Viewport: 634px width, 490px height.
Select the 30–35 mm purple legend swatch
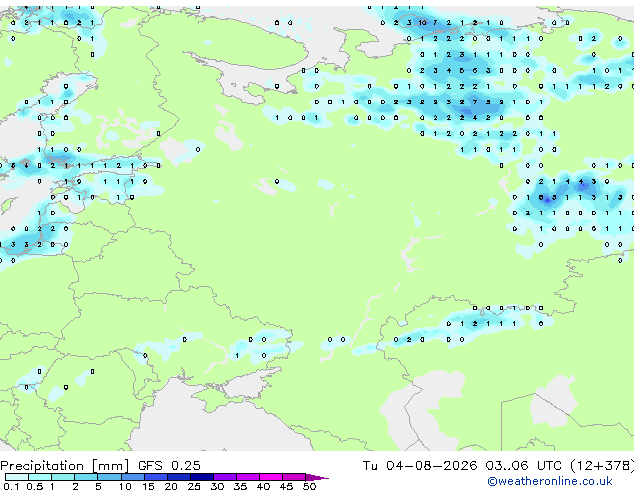[x=225, y=477]
